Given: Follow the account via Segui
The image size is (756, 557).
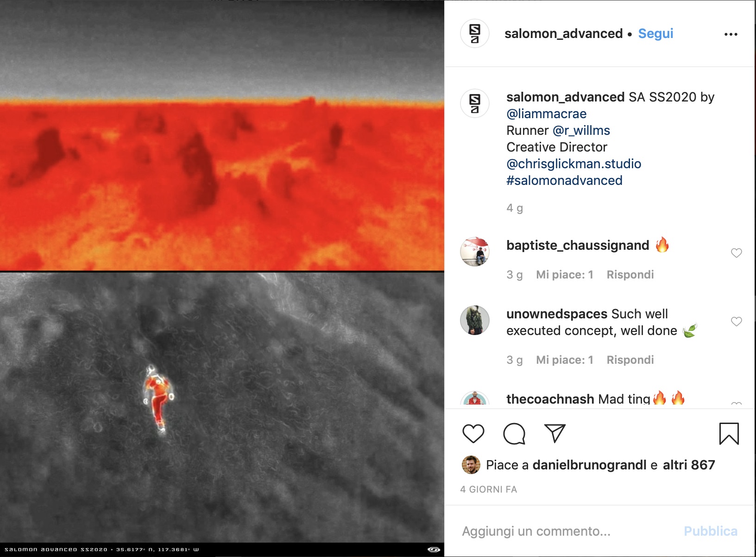Looking at the screenshot, I should pos(655,33).
